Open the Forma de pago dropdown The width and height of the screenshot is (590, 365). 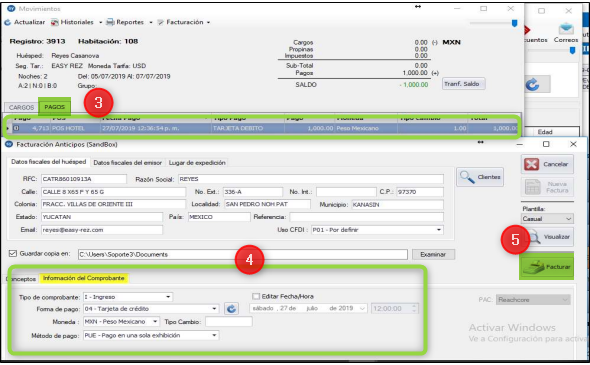pyautogui.click(x=151, y=309)
